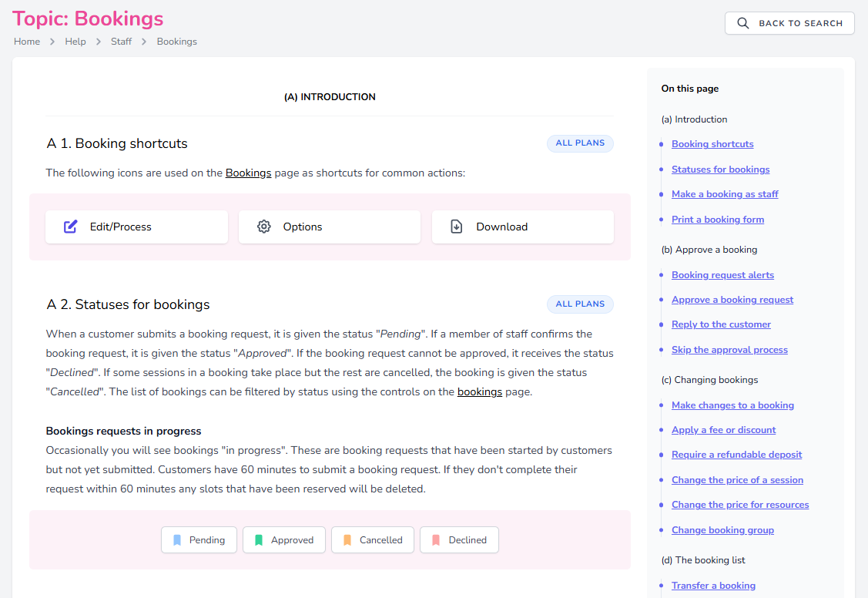Click the Home breadcrumb item
The image size is (868, 598).
[x=26, y=41]
